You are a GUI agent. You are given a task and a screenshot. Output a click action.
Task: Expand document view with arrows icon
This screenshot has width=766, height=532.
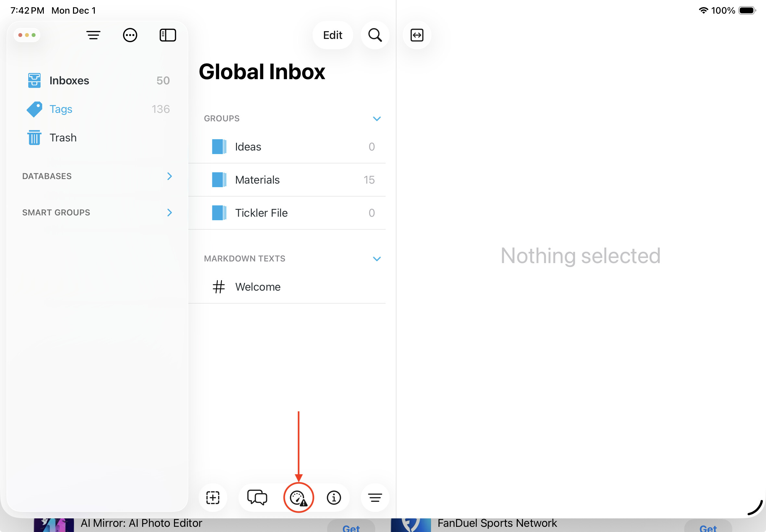[417, 35]
